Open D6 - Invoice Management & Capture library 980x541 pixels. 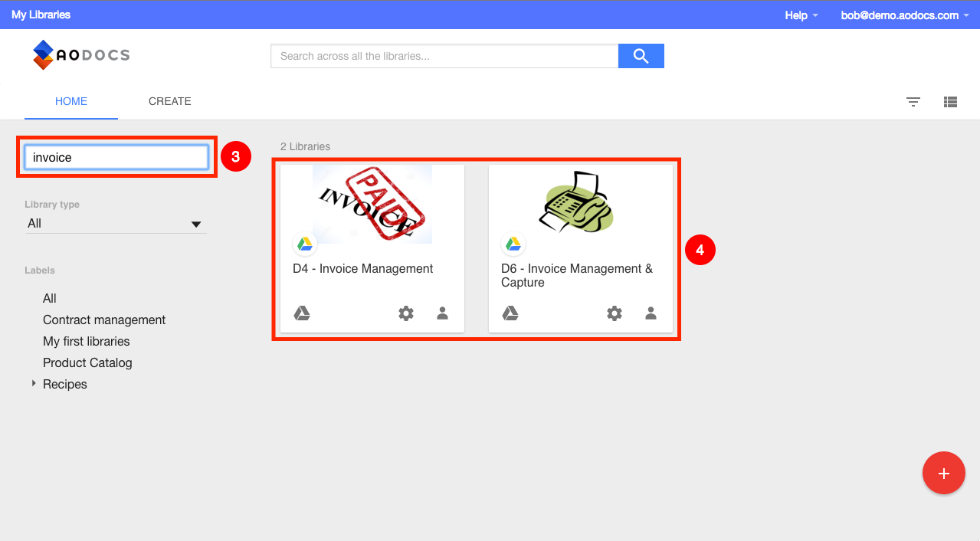(x=577, y=276)
